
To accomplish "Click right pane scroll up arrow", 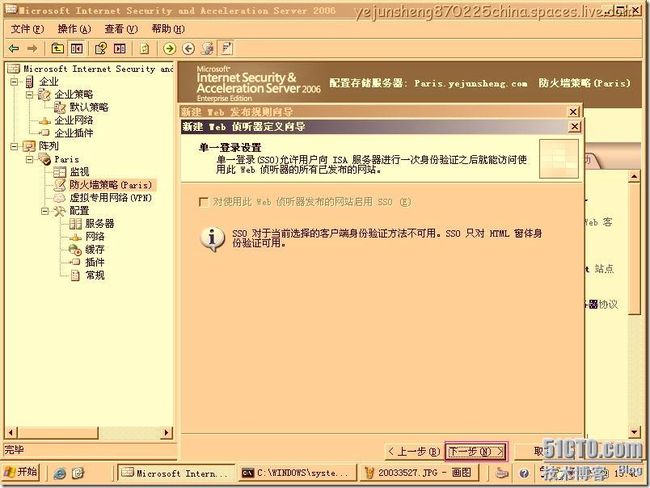I will click(x=634, y=177).
